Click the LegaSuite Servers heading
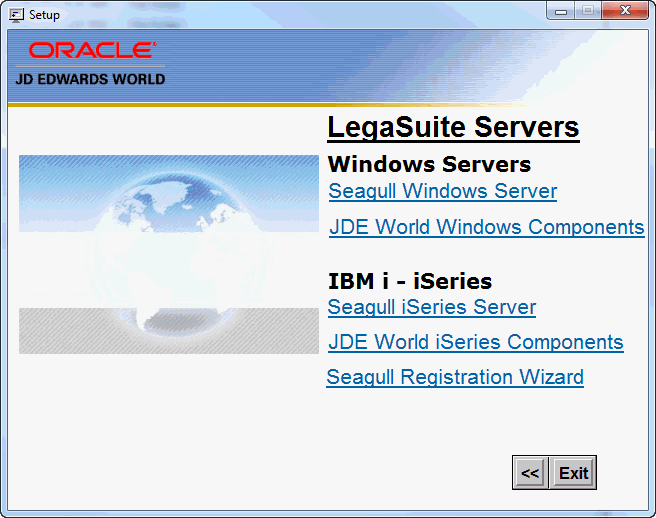This screenshot has height=518, width=656. coord(453,127)
